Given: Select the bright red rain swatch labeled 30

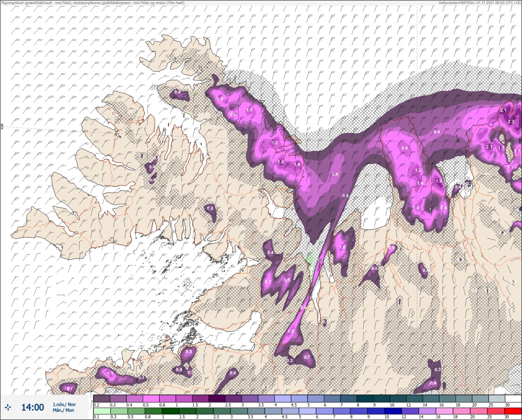Looking at the screenshot, I should pyautogui.click(x=513, y=411).
